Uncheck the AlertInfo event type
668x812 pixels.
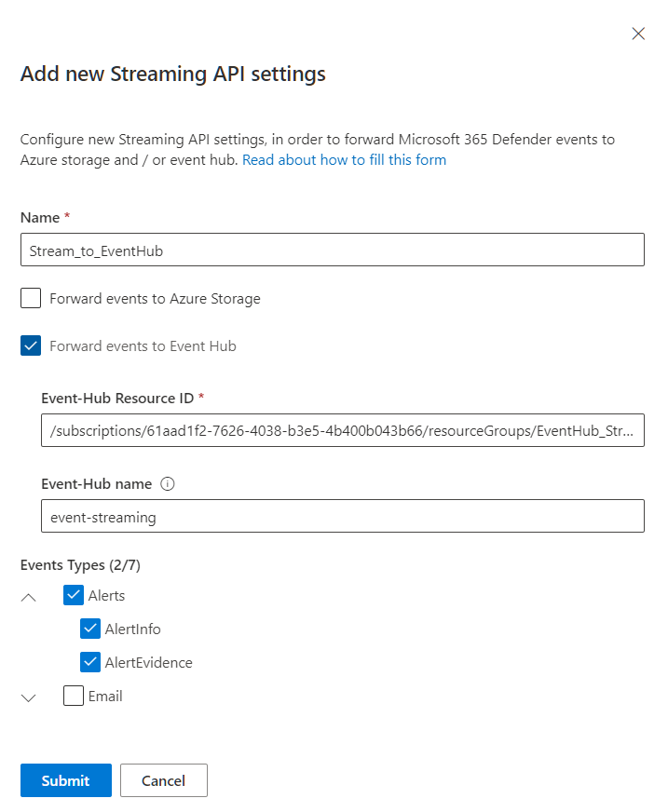tap(89, 629)
